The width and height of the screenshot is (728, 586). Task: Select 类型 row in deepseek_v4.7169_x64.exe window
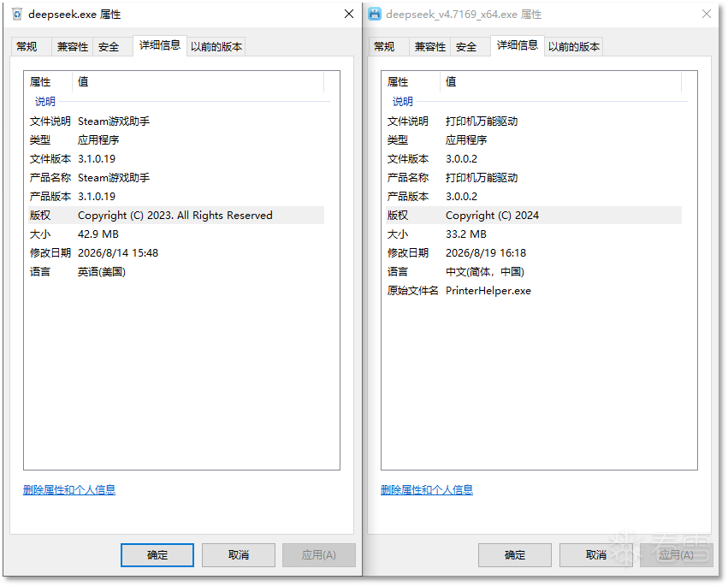(534, 139)
